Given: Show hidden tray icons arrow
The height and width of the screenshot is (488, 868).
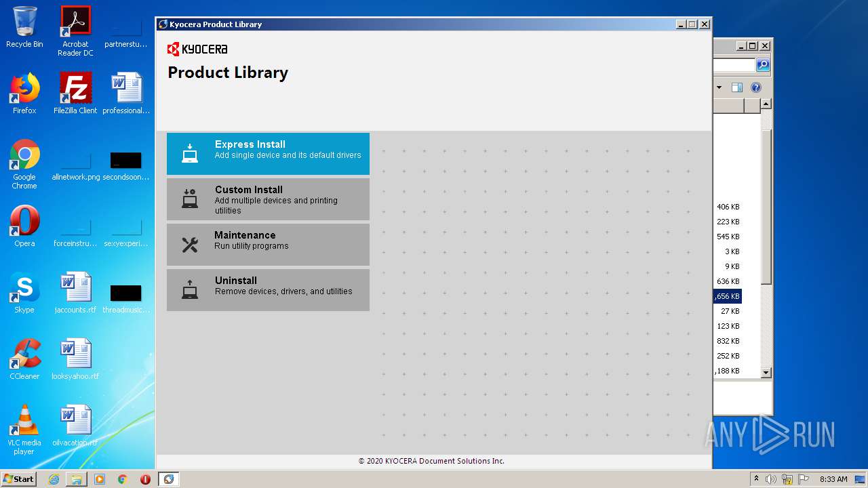Looking at the screenshot, I should point(756,479).
